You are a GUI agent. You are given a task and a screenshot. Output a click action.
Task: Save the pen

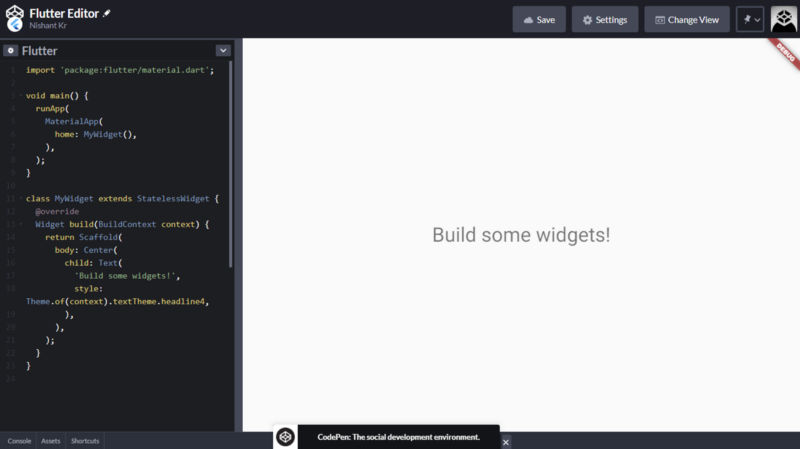[539, 19]
